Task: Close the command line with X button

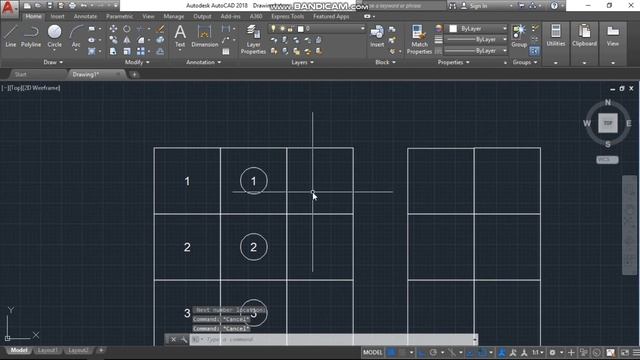Action: pyautogui.click(x=173, y=339)
